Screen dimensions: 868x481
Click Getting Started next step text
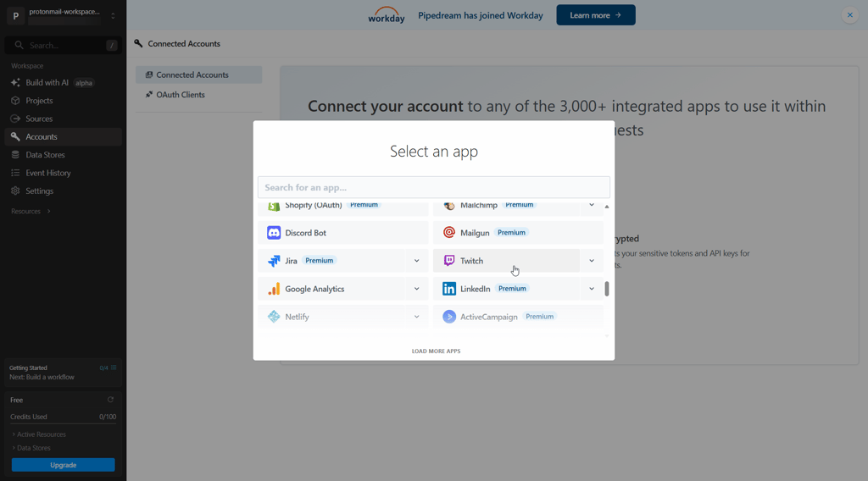42,377
